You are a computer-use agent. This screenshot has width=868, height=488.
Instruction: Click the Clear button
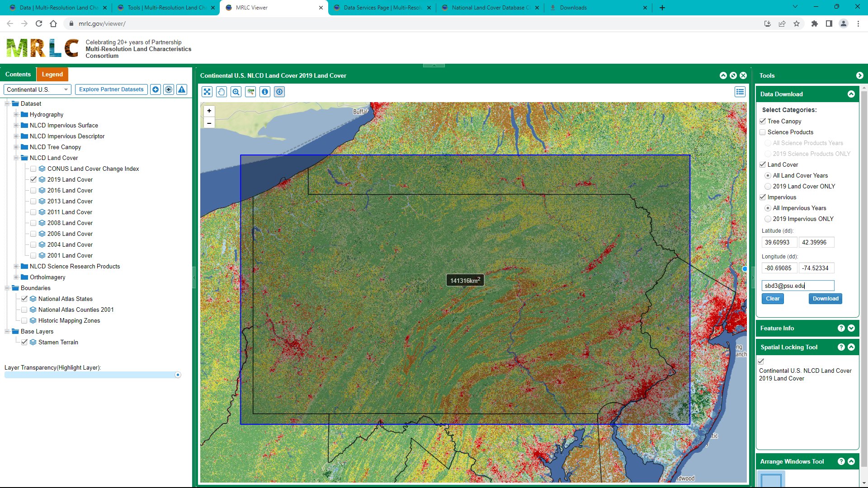773,299
